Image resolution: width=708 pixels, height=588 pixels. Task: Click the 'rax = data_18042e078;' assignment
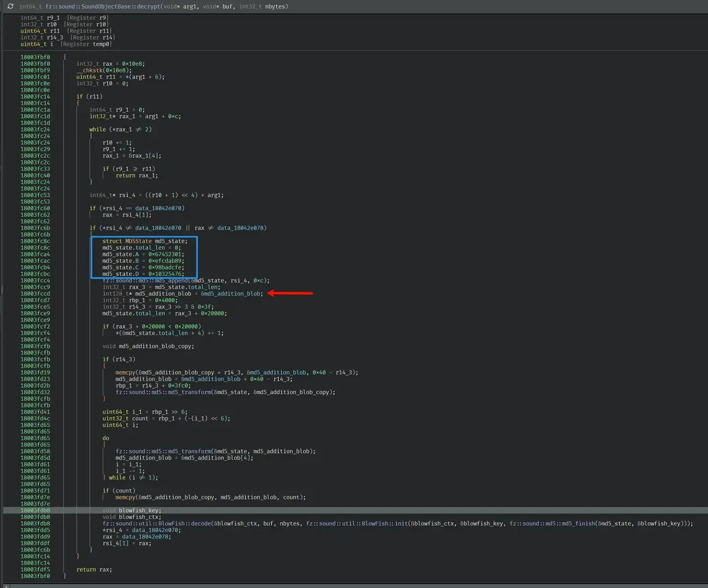pos(137,537)
